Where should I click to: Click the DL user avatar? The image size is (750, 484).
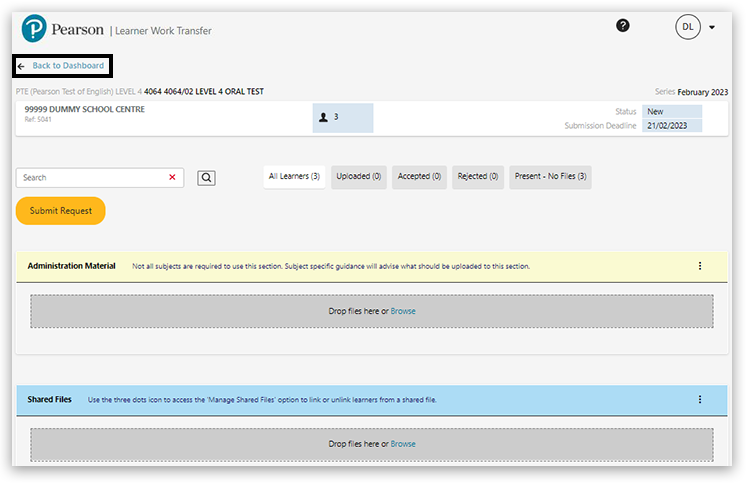coord(688,27)
